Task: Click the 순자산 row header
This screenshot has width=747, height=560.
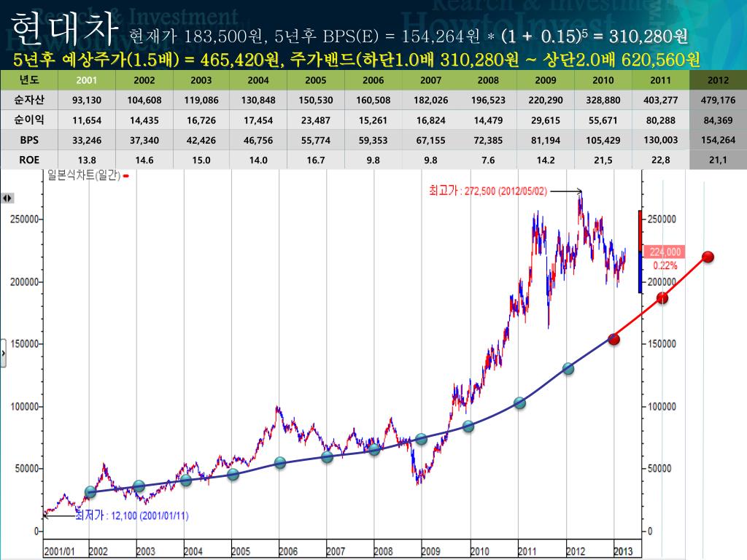Action: pyautogui.click(x=29, y=100)
